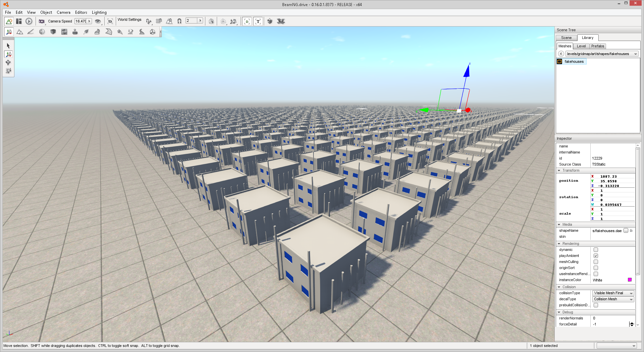
Task: Open the instanceColor magenta swatch
Action: pos(630,280)
